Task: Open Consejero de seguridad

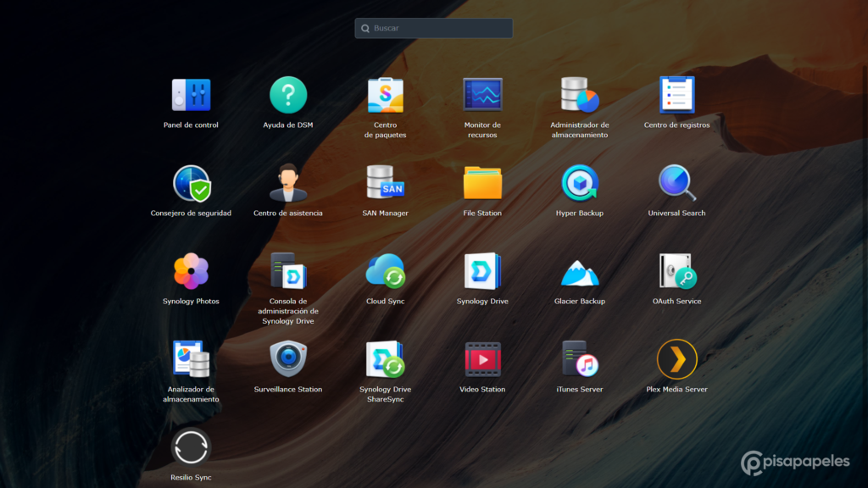Action: coord(191,183)
